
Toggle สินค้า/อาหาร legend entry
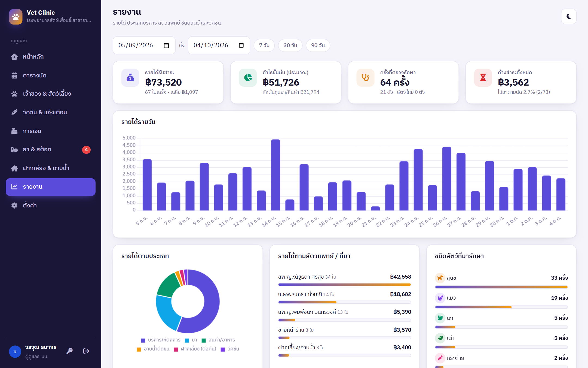218,340
